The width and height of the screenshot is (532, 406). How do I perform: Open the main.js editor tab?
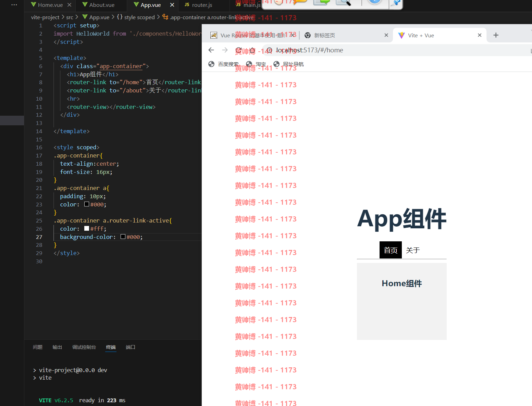[x=252, y=5]
